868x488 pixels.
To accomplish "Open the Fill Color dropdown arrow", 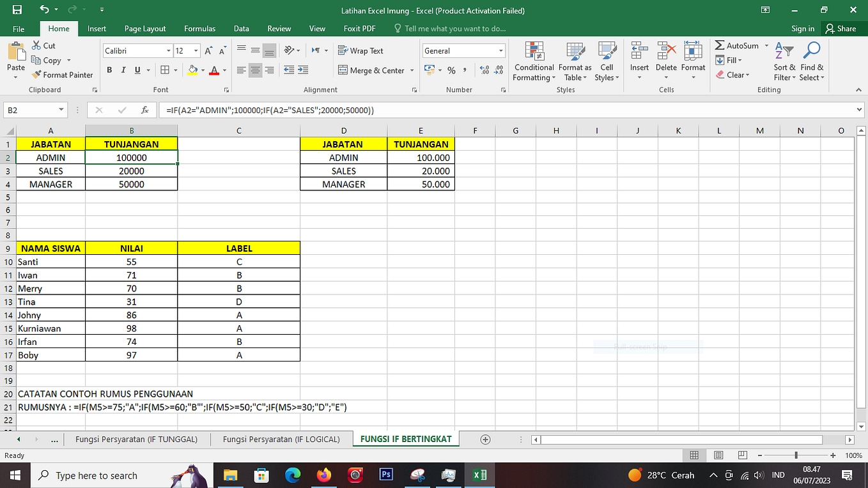I will tap(201, 70).
